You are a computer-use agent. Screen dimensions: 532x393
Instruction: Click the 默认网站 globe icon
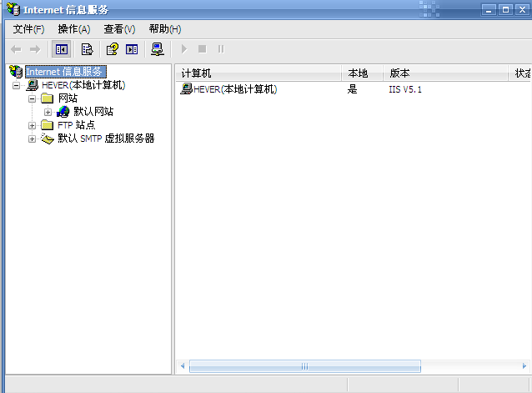coord(63,112)
